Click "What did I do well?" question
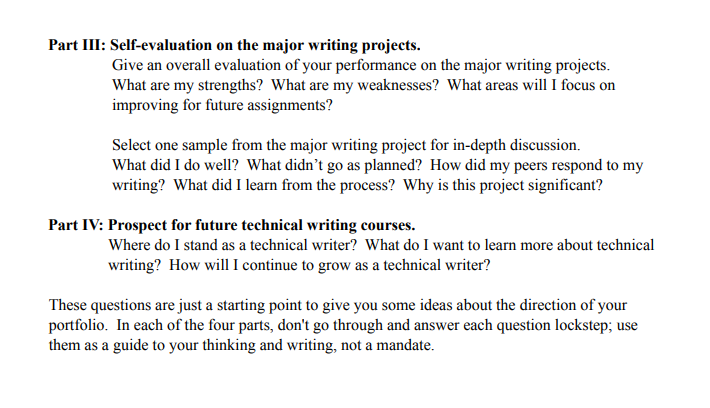Image resolution: width=710 pixels, height=408 pixels. [175, 165]
